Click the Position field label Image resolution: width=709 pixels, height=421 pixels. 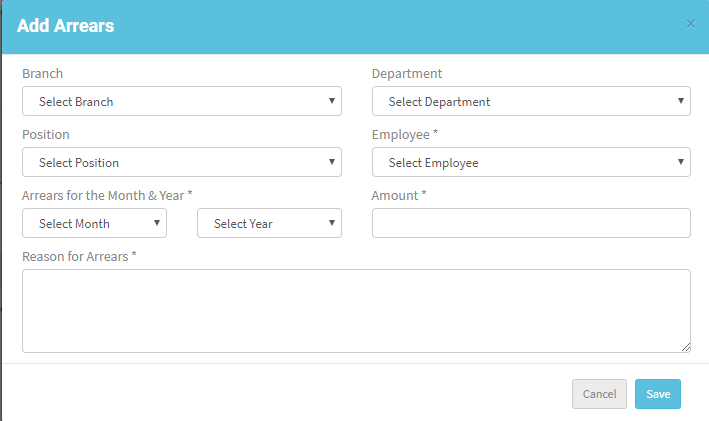click(x=46, y=135)
